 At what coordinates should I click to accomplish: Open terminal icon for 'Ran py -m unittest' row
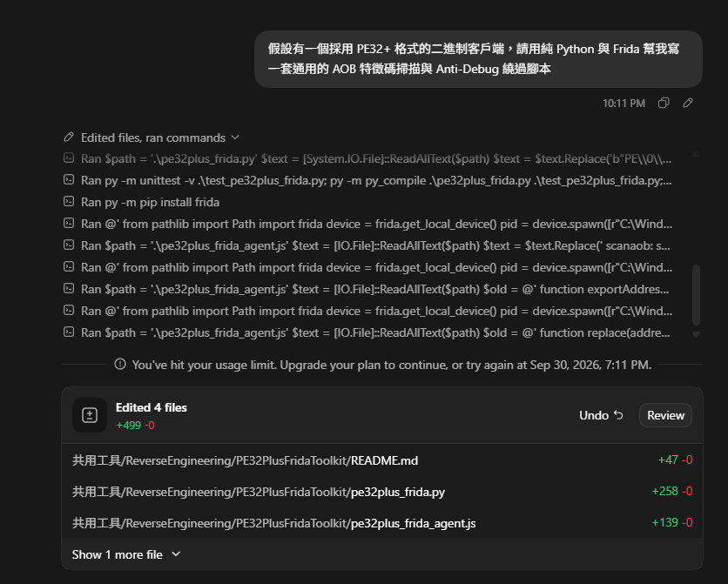(69, 180)
